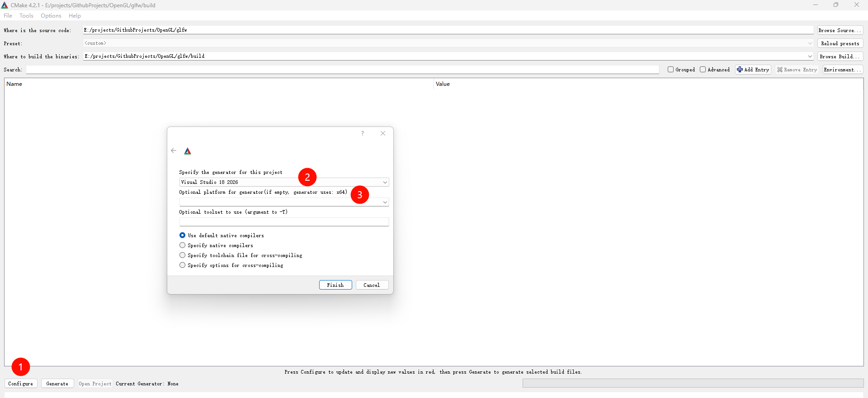This screenshot has height=398, width=868.
Task: Click Browse Source button
Action: coord(840,30)
